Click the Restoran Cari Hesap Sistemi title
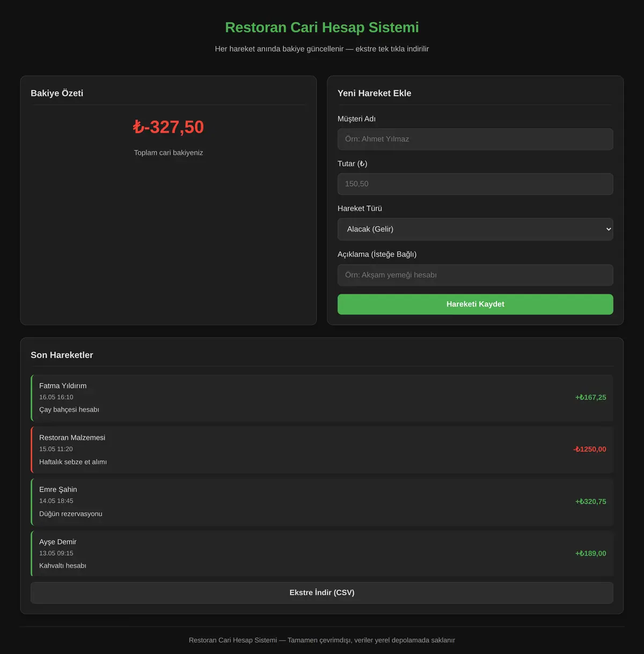The image size is (644, 654). [x=322, y=27]
